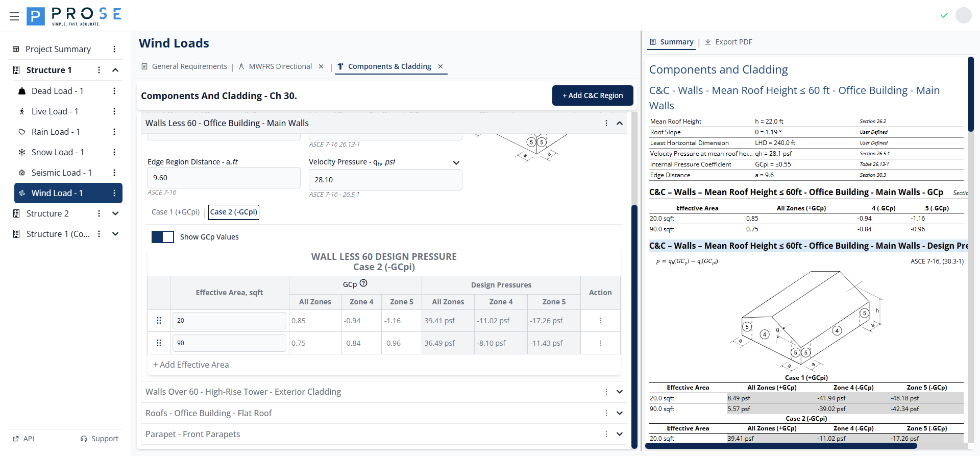Image resolution: width=980 pixels, height=456 pixels.
Task: Open the hamburger navigation menu
Action: pos(14,16)
